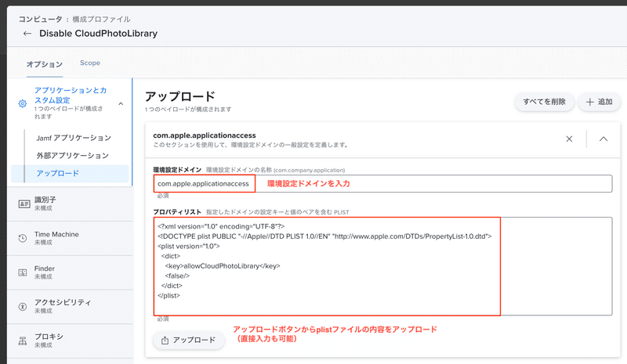Click inside the プロパティリスト text area

pos(382,266)
